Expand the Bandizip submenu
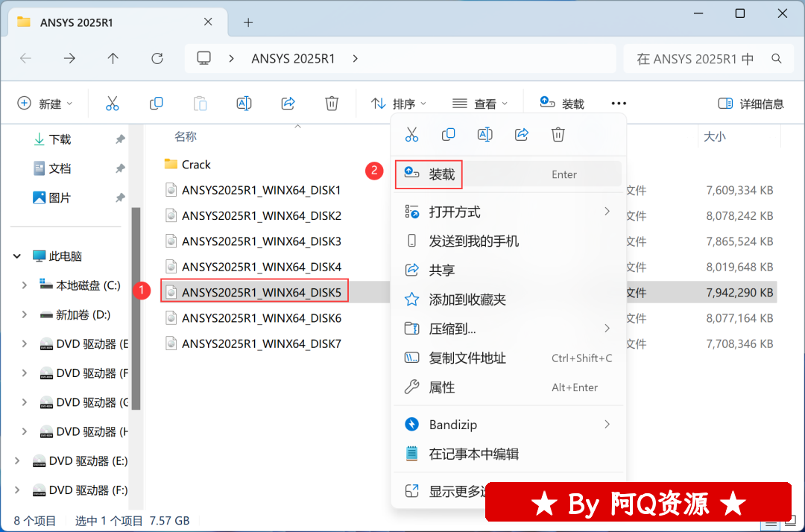 point(607,424)
